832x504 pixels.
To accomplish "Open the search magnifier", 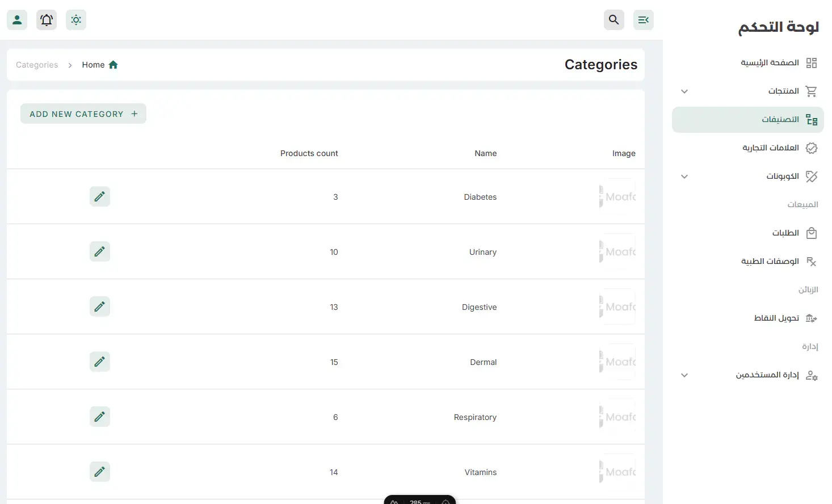I will point(614,20).
